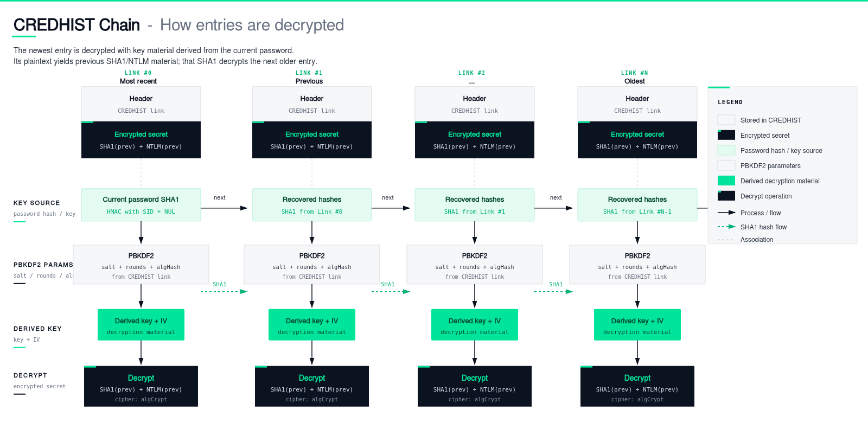Select the 'password hash / key' sublabel

44,214
